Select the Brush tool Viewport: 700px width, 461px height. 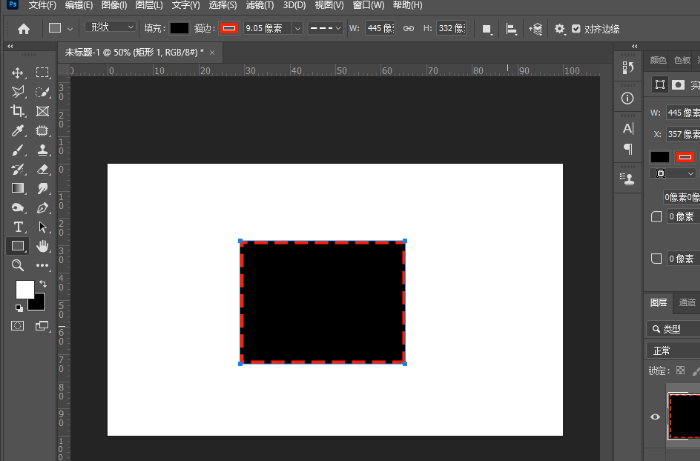18,150
